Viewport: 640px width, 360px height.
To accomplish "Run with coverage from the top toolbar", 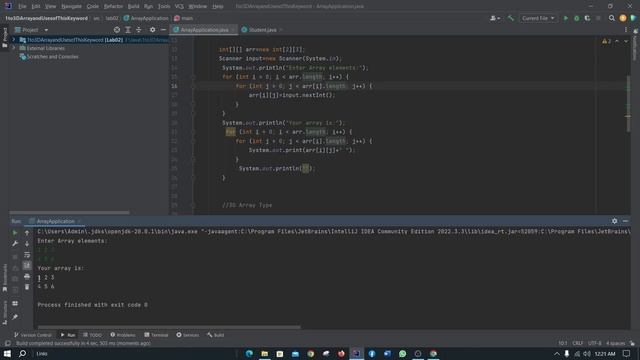I will (x=587, y=18).
